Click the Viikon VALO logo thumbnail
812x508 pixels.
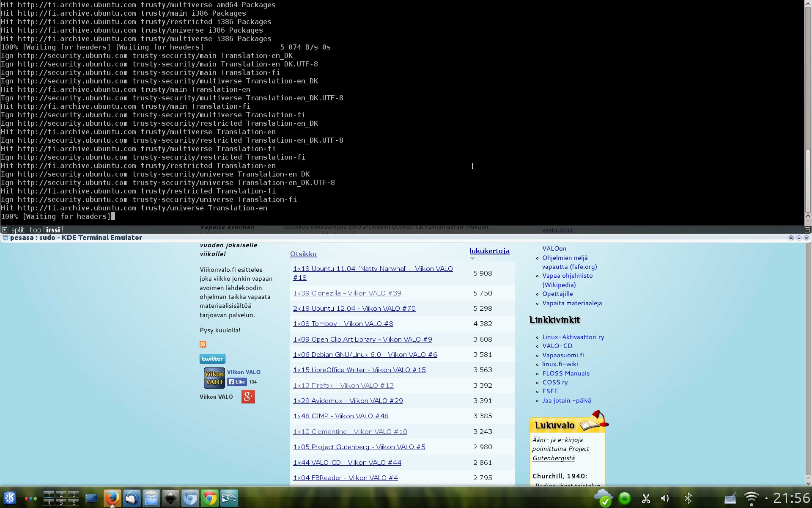pos(214,378)
